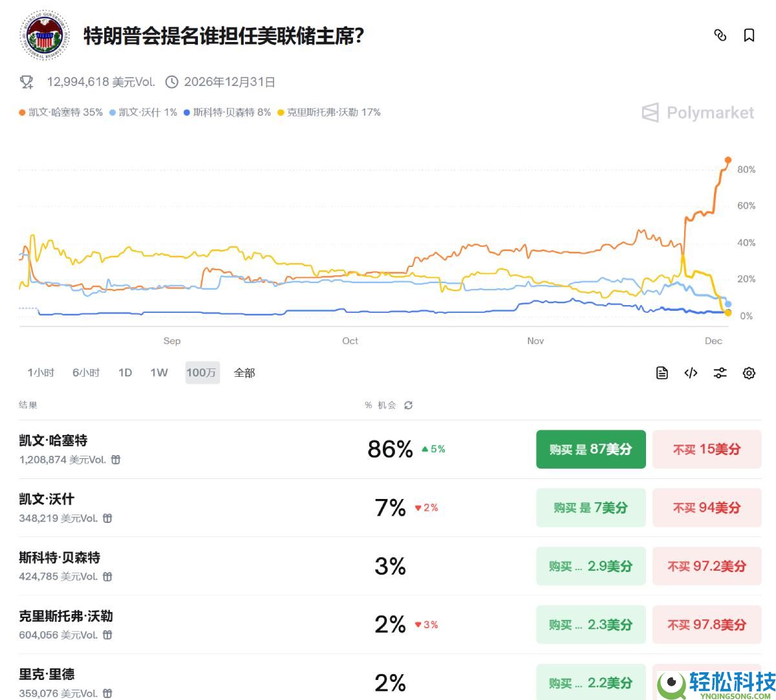Copy the market link icon

721,36
